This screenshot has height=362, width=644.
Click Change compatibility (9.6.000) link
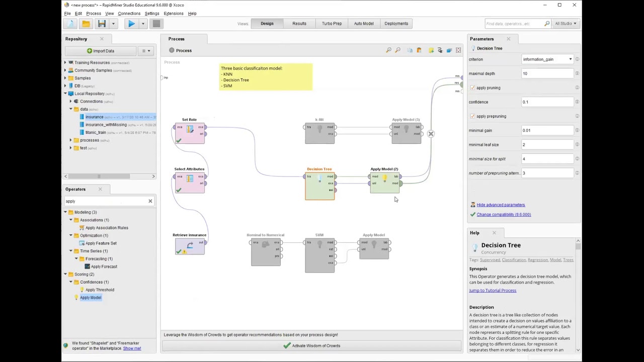pyautogui.click(x=504, y=215)
